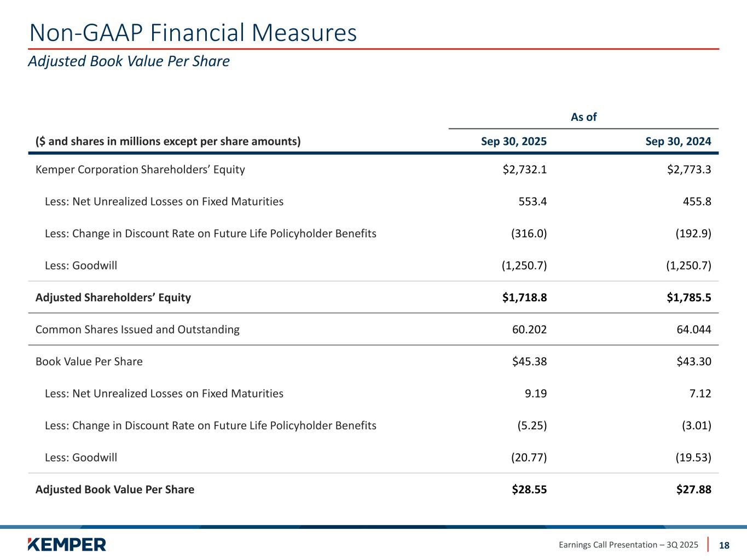747x560 pixels.
Task: Select the Kemper Corporation Shareholders' Equity row label
Action: coord(140,170)
